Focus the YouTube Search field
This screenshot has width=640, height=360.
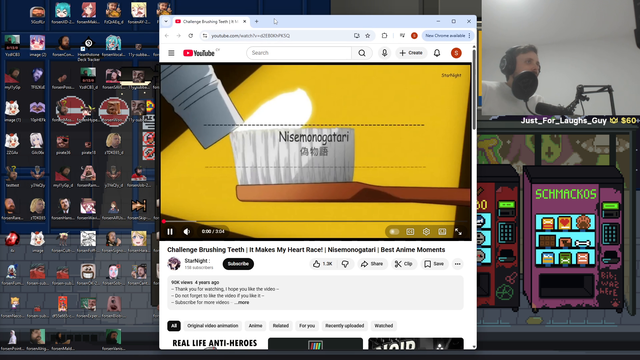(299, 53)
